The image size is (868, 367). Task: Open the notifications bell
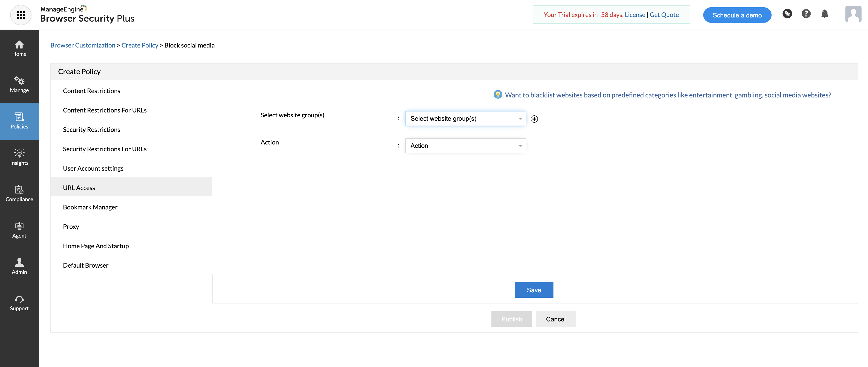tap(825, 14)
